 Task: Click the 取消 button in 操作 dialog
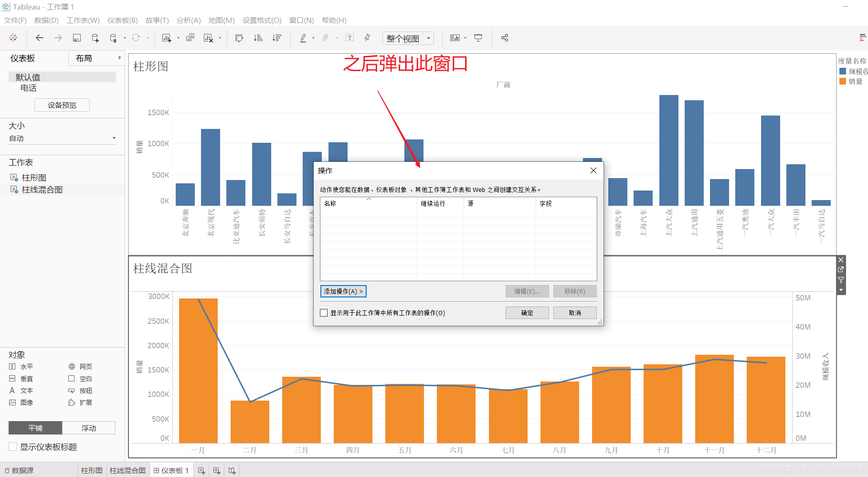click(575, 313)
